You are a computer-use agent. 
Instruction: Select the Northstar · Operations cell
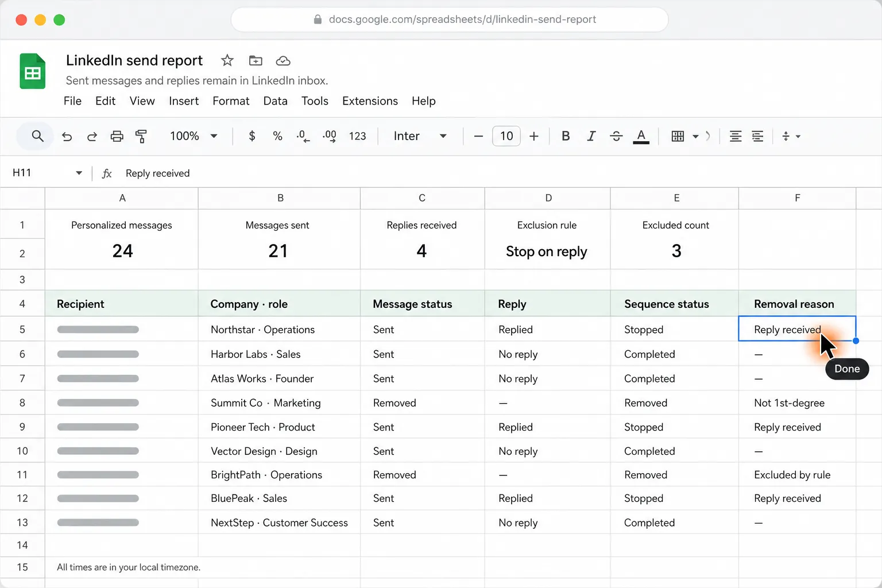(x=279, y=330)
